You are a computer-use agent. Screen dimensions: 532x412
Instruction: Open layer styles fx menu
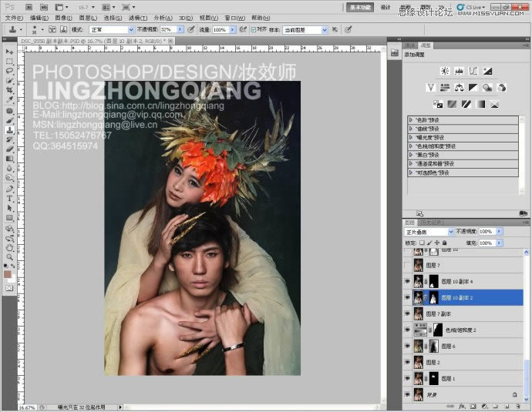click(x=462, y=406)
